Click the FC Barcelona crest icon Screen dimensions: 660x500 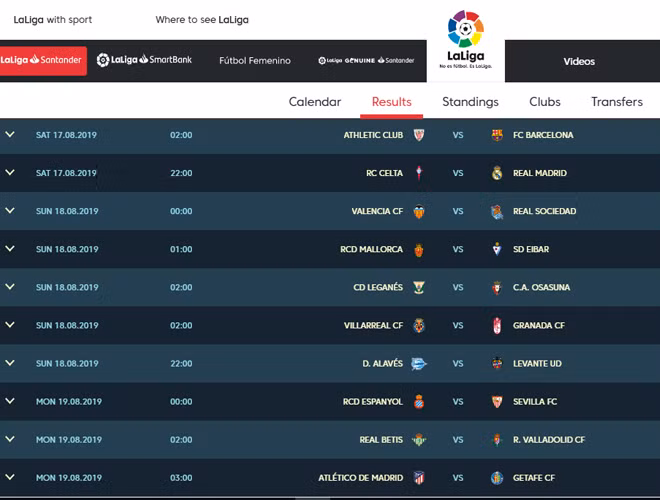tap(497, 135)
